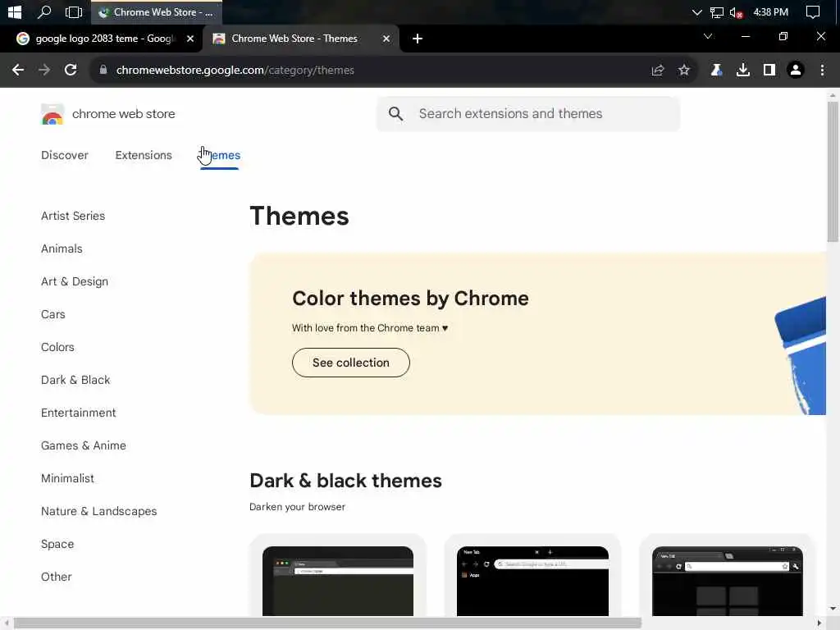View site information lock icon
The width and height of the screenshot is (840, 630).
pyautogui.click(x=103, y=71)
